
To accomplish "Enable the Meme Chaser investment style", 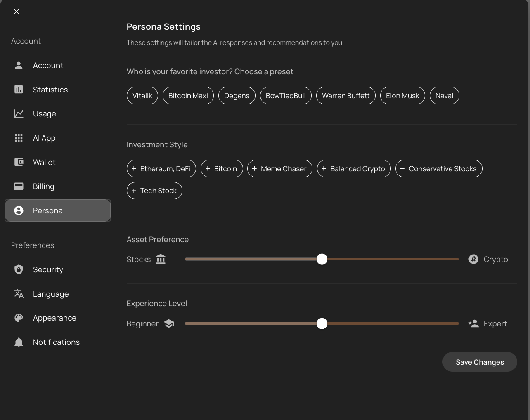I will [x=279, y=169].
